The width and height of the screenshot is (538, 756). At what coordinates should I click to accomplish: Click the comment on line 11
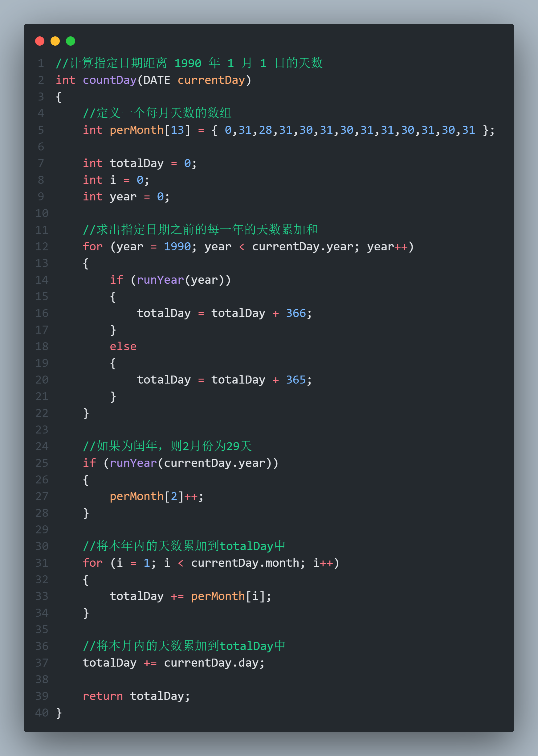[200, 229]
